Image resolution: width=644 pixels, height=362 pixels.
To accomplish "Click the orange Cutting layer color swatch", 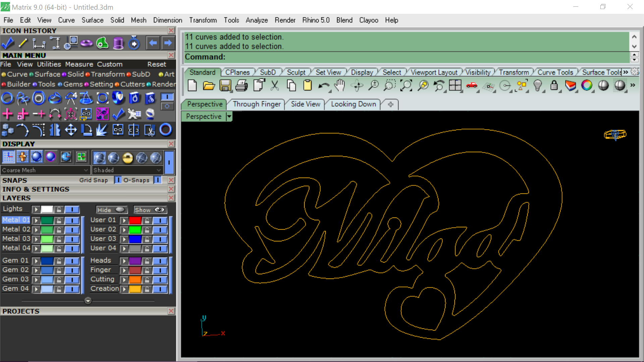I will (135, 280).
